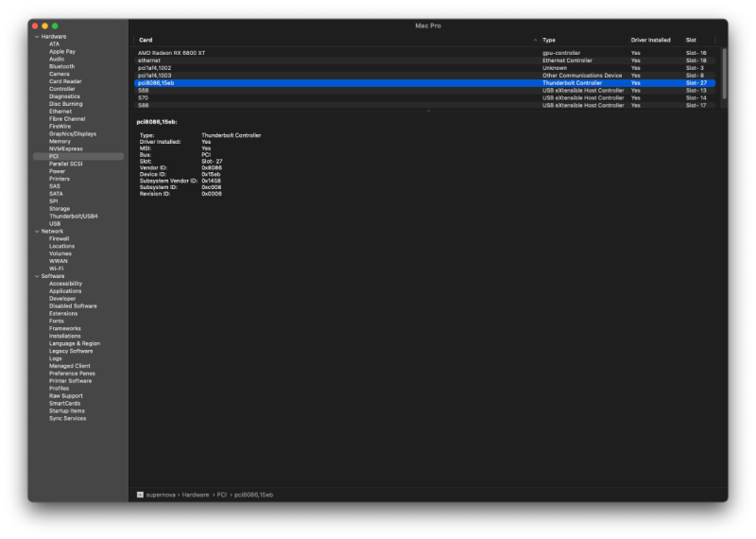Click the PCI table vertical scrollbar
Viewport: 756px width, 539px height.
tap(724, 74)
